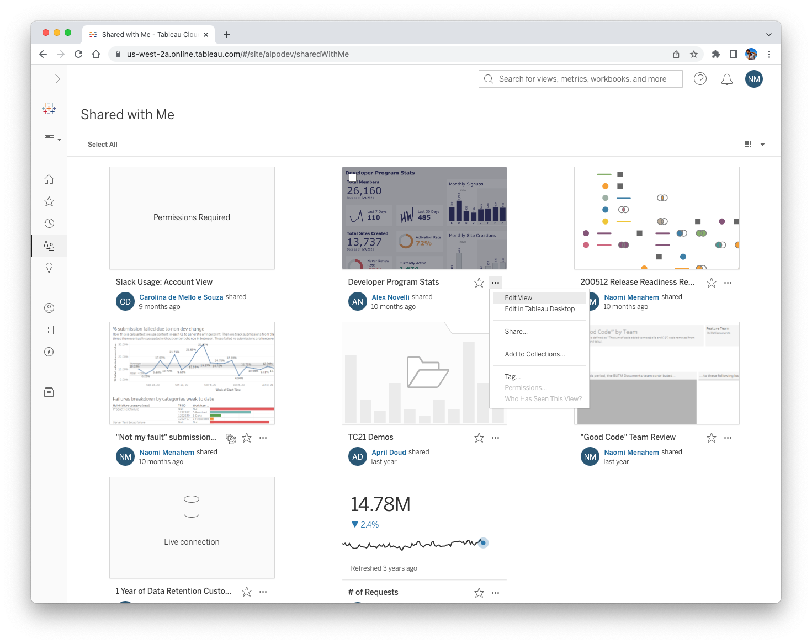This screenshot has height=644, width=812.
Task: Open Naomi Menahem link under 200512 Release
Action: click(631, 297)
